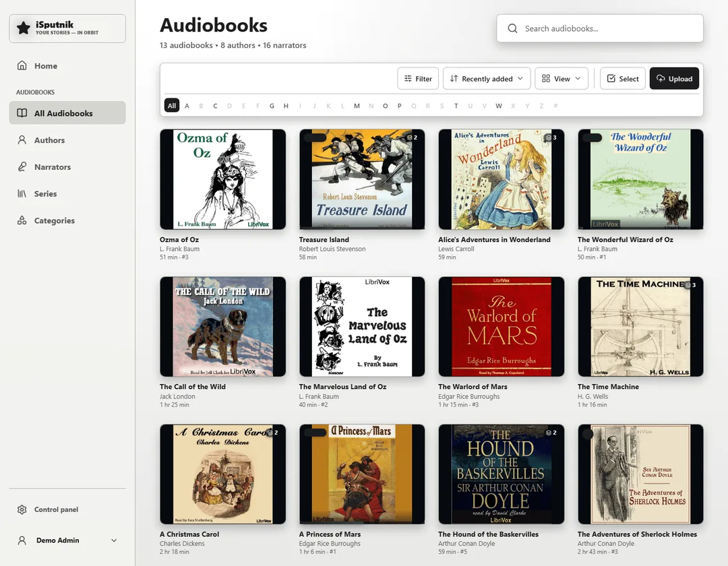Click Hound of the Baskervilles stack badge
Screen dimensions: 728x566
point(551,433)
